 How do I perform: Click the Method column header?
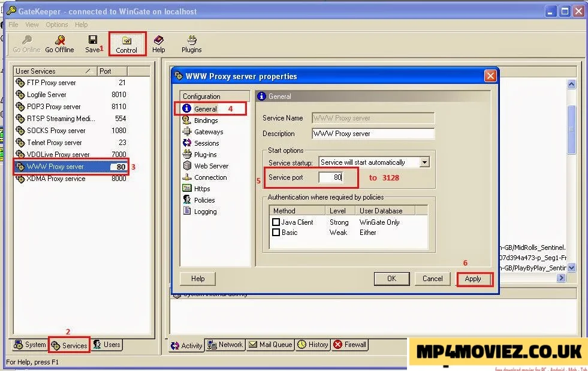click(297, 211)
